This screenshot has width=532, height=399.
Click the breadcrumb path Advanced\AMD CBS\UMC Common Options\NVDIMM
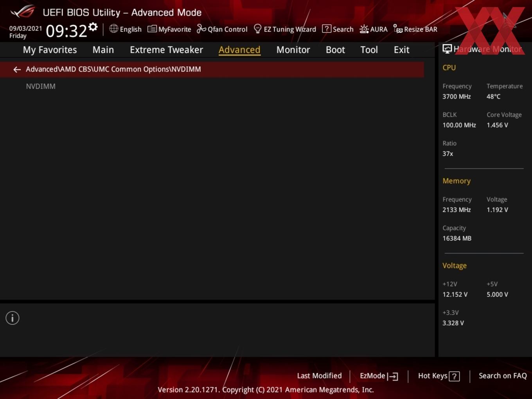(113, 69)
